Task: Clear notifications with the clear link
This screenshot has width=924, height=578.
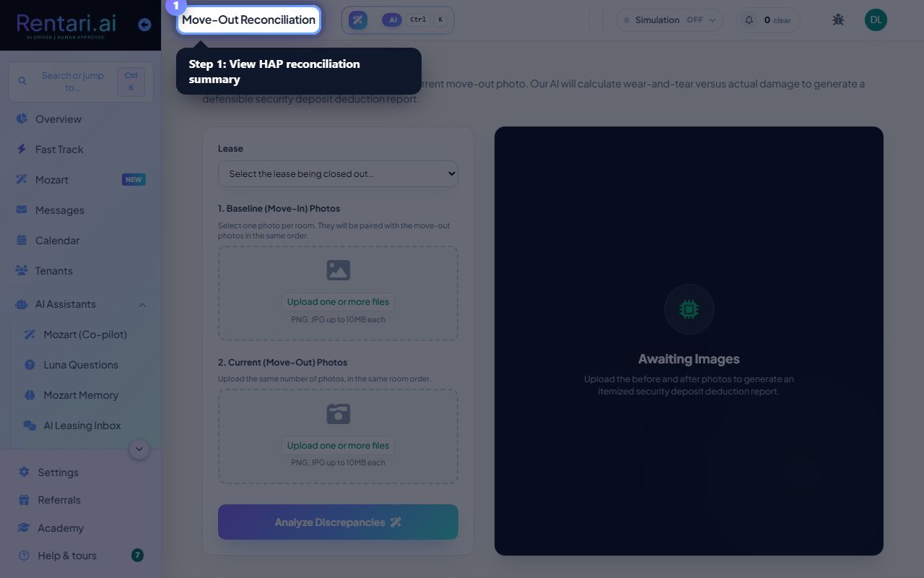Action: 782,20
